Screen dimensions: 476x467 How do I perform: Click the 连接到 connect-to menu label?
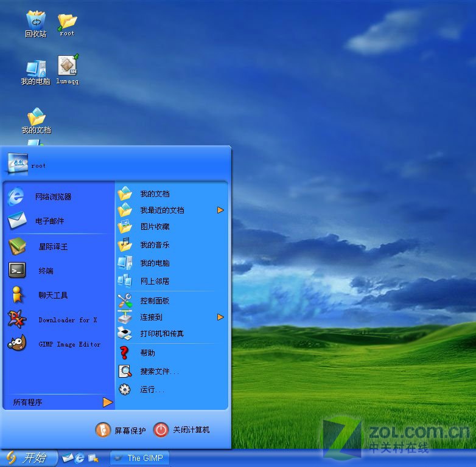click(x=151, y=317)
